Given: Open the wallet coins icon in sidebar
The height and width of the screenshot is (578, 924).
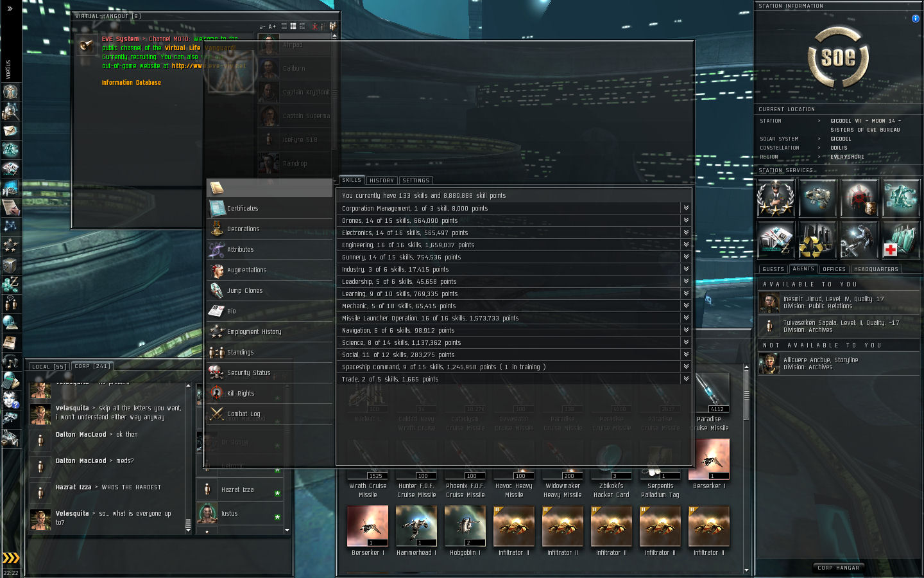Looking at the screenshot, I should click(10, 284).
